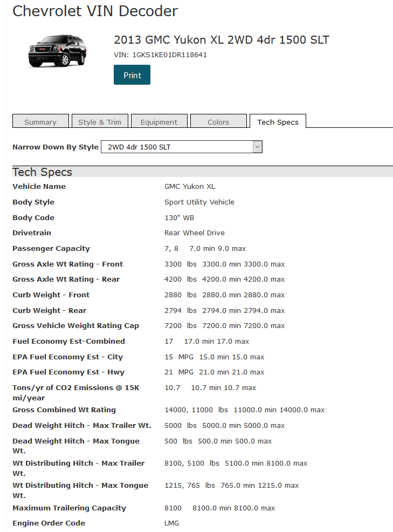Image resolution: width=393 pixels, height=532 pixels.
Task: Click Wt Distributing Hitch - Max Trailer Wt. label
Action: [x=79, y=468]
